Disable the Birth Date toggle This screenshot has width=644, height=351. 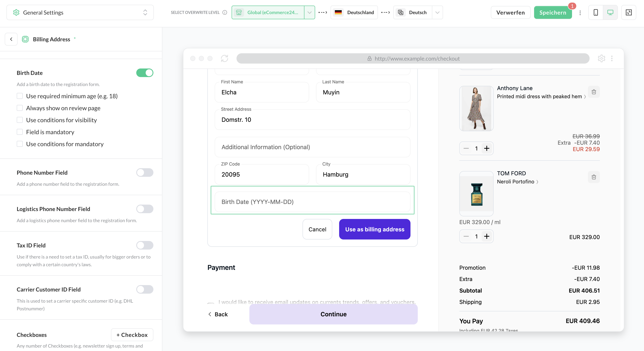tap(145, 73)
